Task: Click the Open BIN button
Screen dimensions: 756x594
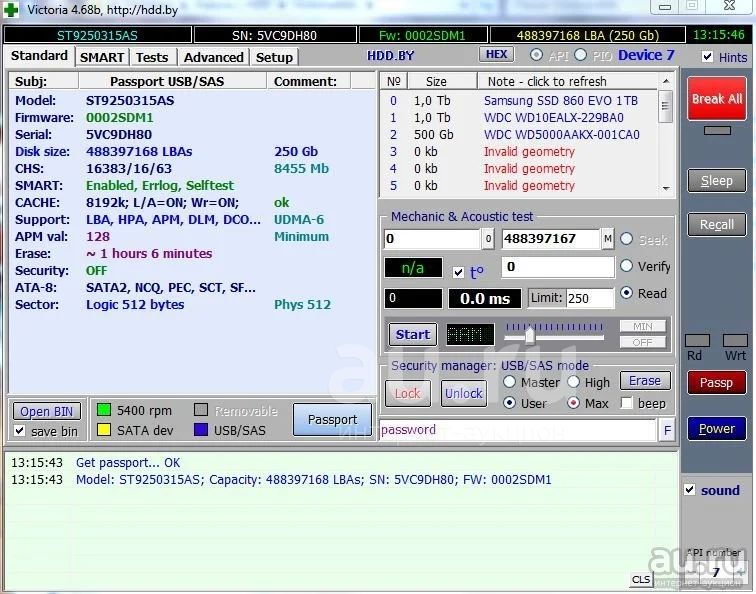Action: pyautogui.click(x=47, y=411)
